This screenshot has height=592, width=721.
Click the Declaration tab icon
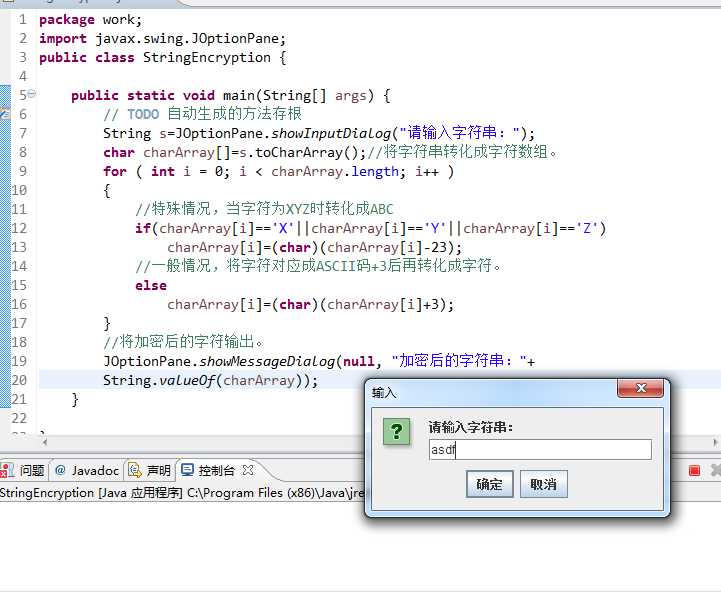click(x=135, y=470)
